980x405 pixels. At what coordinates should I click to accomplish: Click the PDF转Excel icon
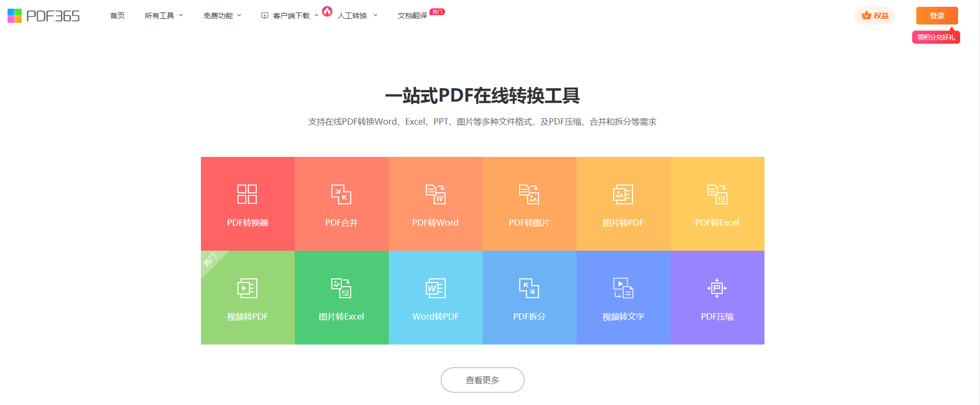click(x=717, y=194)
